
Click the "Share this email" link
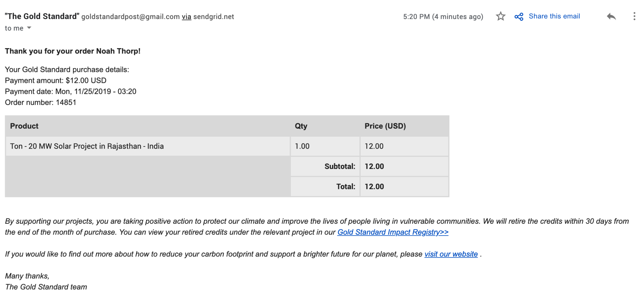(x=554, y=16)
